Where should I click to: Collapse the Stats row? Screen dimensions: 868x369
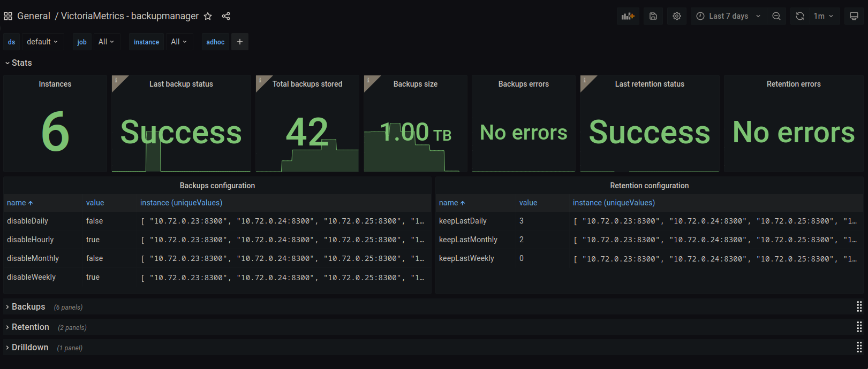(18, 63)
